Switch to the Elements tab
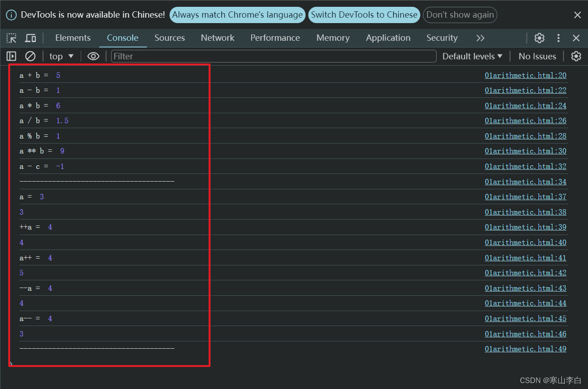The width and height of the screenshot is (588, 389). click(73, 38)
